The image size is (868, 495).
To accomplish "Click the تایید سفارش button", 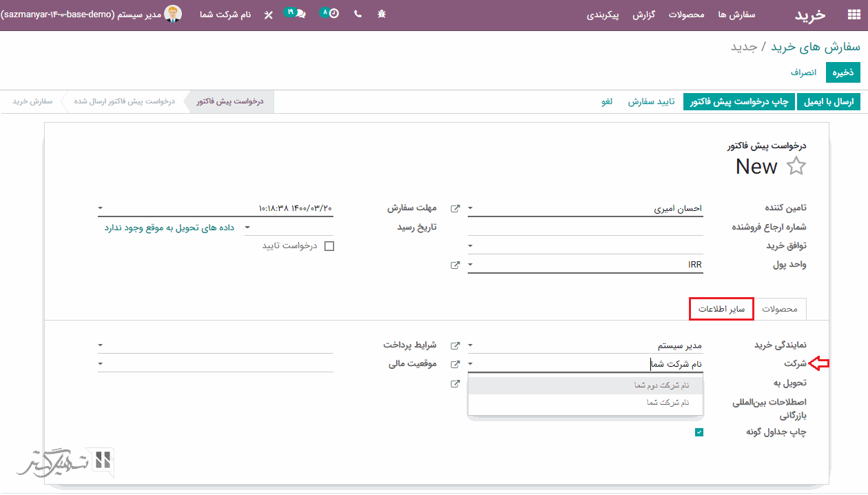I will 650,102.
